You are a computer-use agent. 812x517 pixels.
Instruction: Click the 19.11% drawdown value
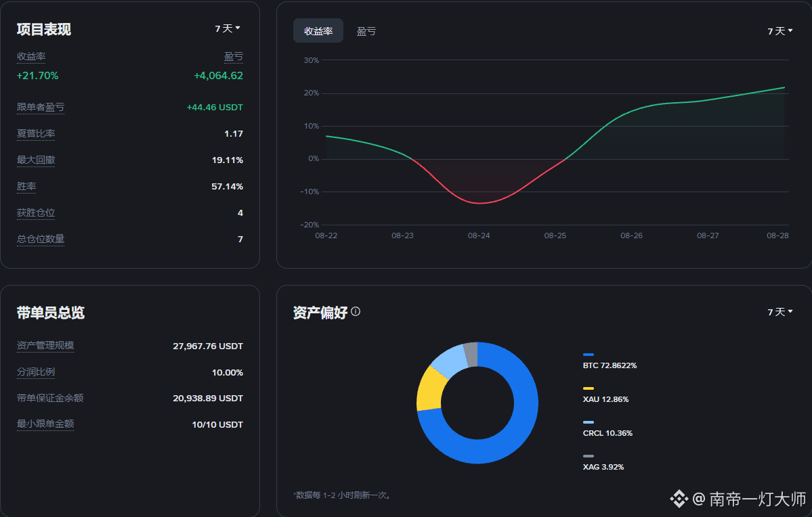[228, 160]
